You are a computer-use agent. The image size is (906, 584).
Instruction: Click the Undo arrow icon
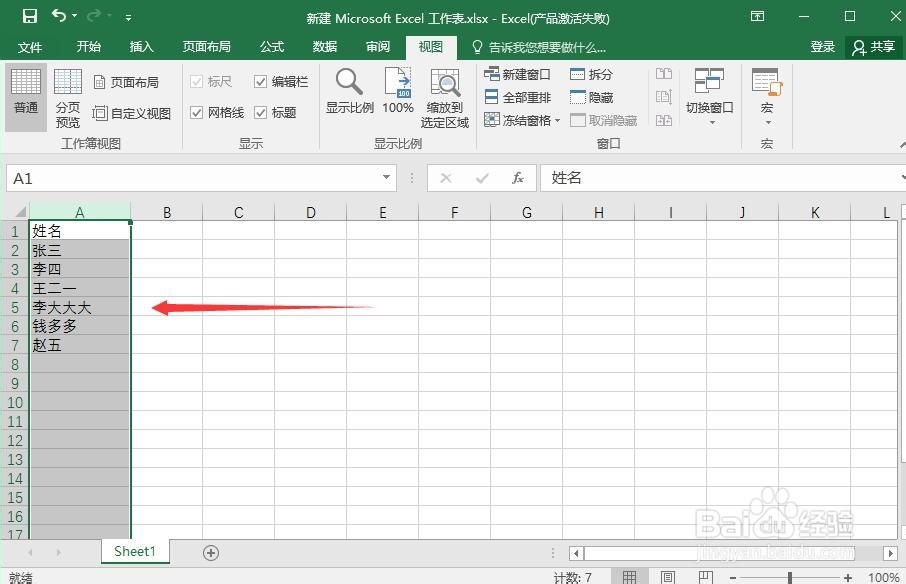[58, 16]
